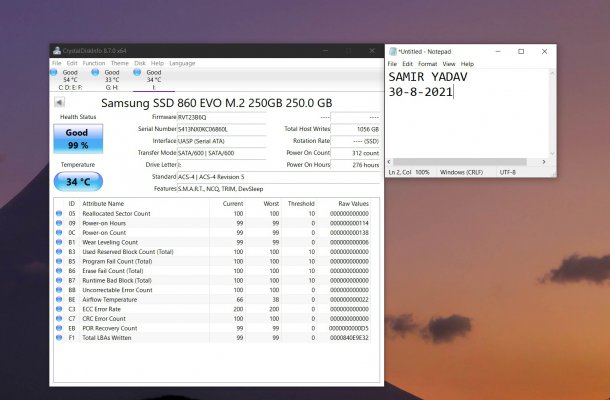610x400 pixels.
Task: Open CrystalDiskInfo Help menu
Action: [x=157, y=63]
